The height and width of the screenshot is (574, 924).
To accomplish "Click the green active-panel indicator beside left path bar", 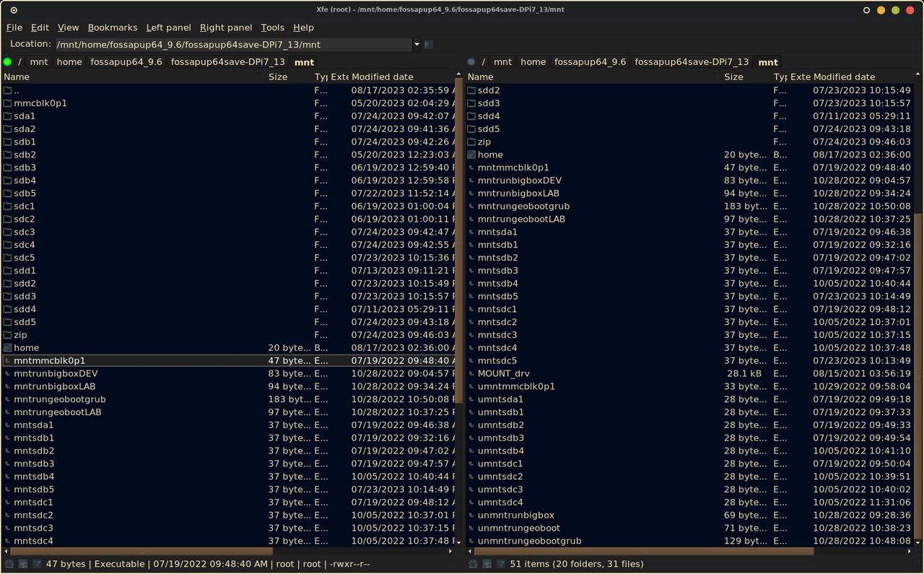I will tap(7, 62).
